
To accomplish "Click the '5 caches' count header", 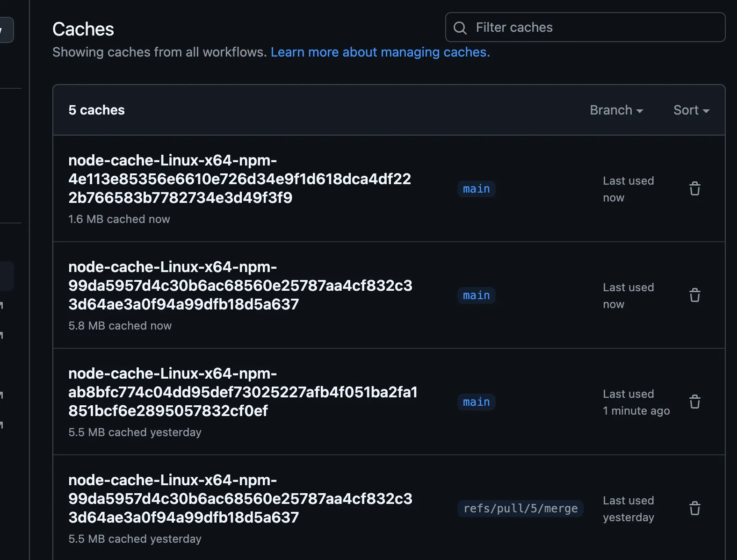I will pos(96,110).
